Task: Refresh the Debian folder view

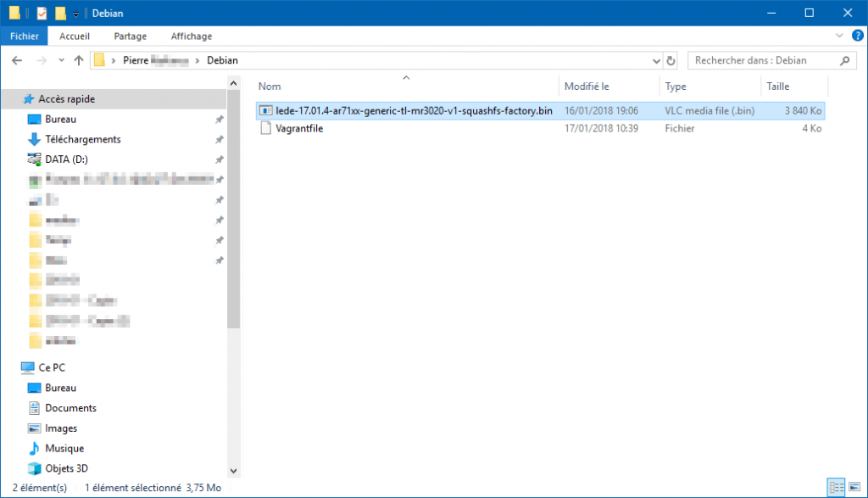Action: [671, 61]
